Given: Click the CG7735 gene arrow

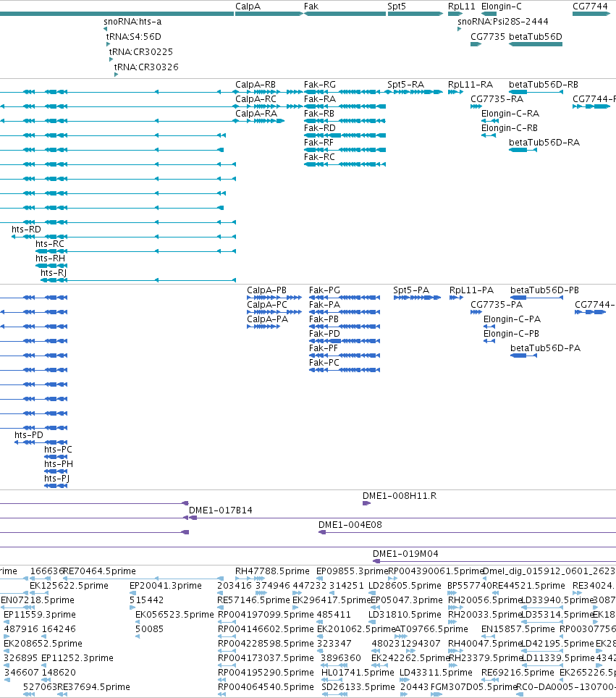Looking at the screenshot, I should click(476, 44).
